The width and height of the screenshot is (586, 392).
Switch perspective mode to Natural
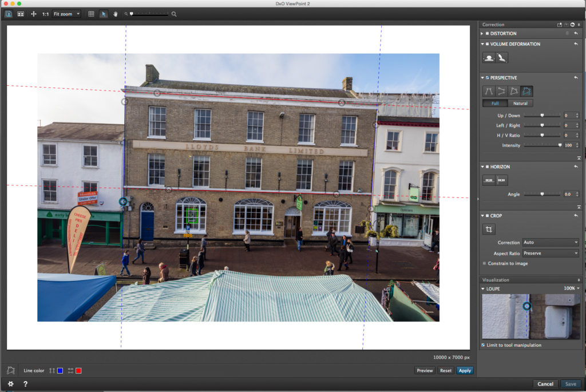click(x=520, y=103)
